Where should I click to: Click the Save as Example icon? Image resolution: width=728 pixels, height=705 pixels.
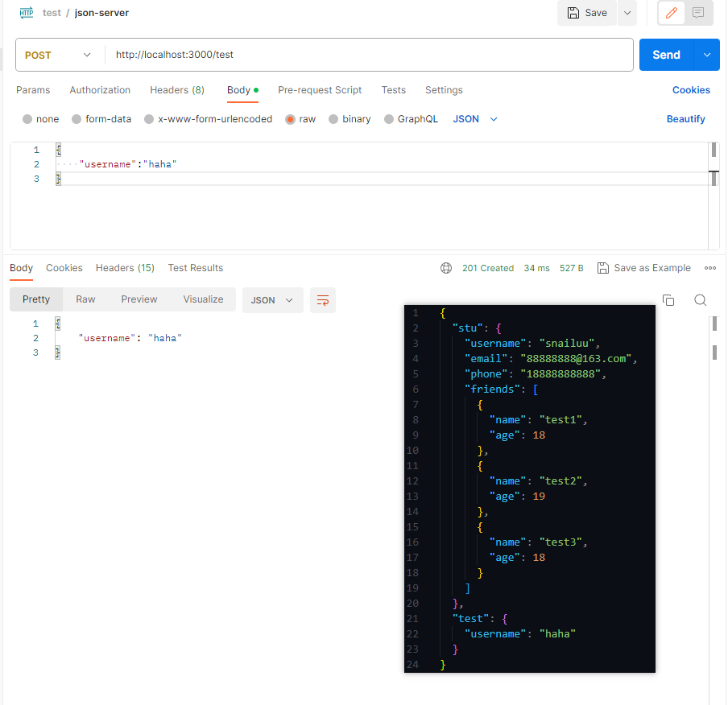[x=602, y=268]
